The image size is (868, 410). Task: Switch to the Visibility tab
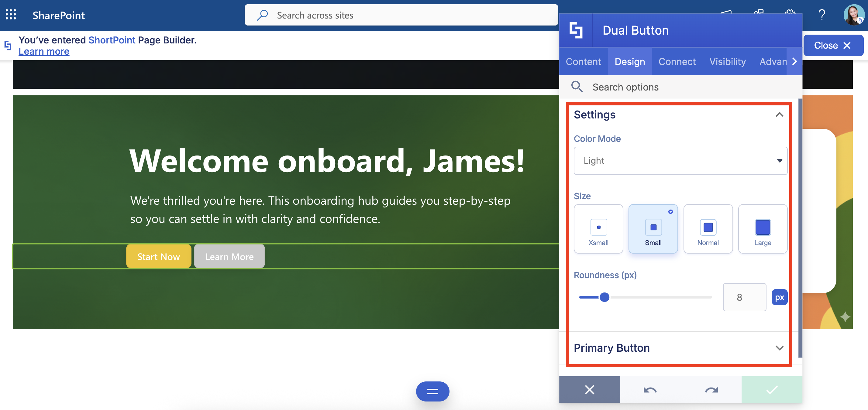727,62
